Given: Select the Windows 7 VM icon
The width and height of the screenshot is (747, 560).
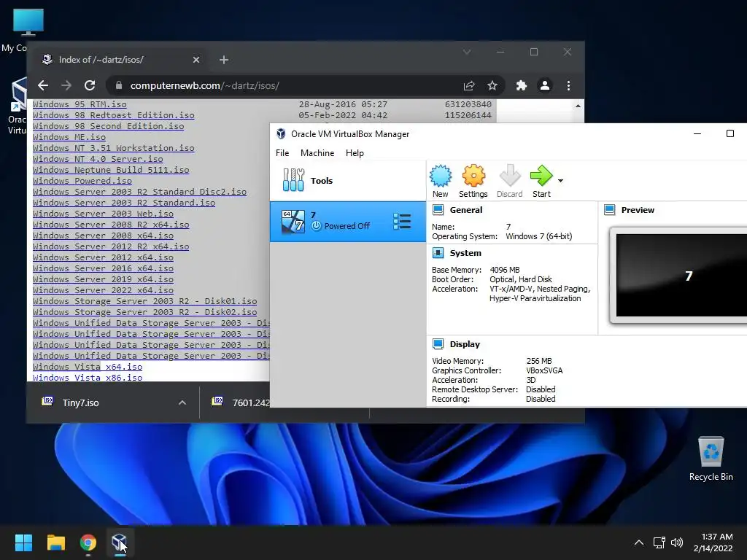Looking at the screenshot, I should (x=293, y=222).
